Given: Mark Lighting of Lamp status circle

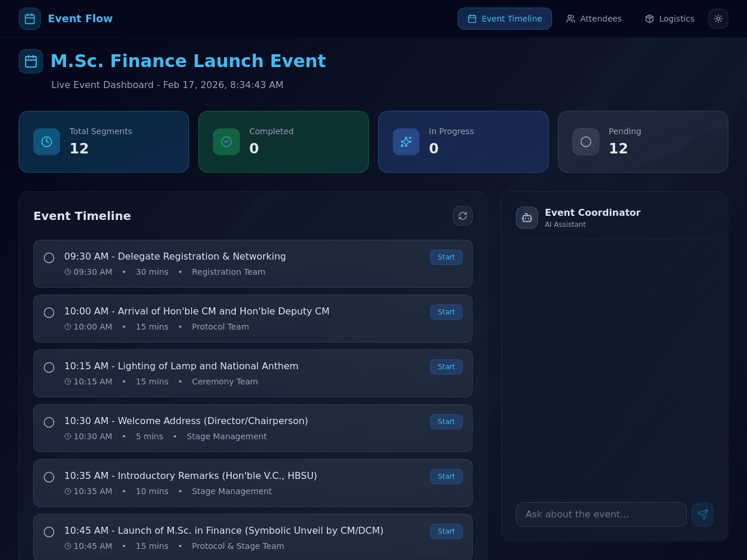Looking at the screenshot, I should coord(49,367).
